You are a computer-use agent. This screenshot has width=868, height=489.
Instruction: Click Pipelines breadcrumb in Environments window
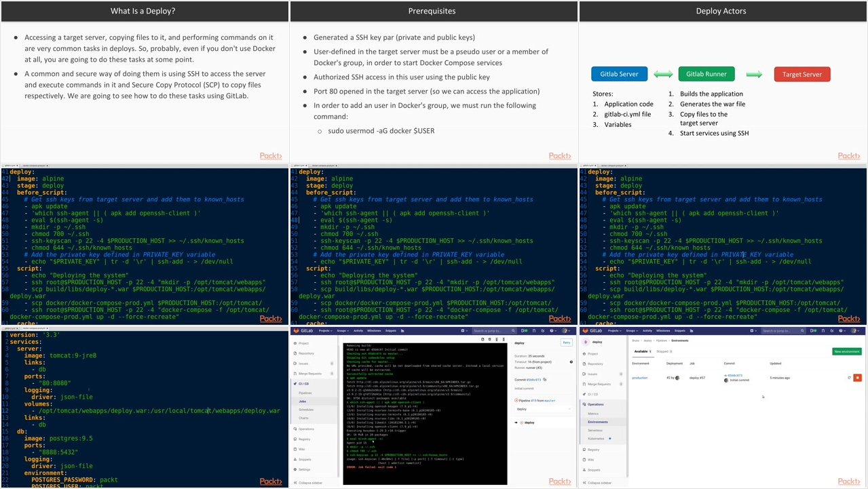pos(662,340)
